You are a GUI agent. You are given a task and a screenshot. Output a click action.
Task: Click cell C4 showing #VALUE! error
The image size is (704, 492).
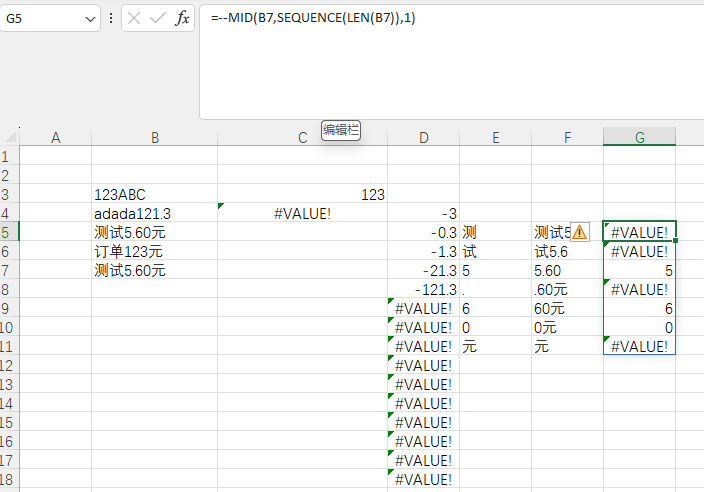point(303,213)
